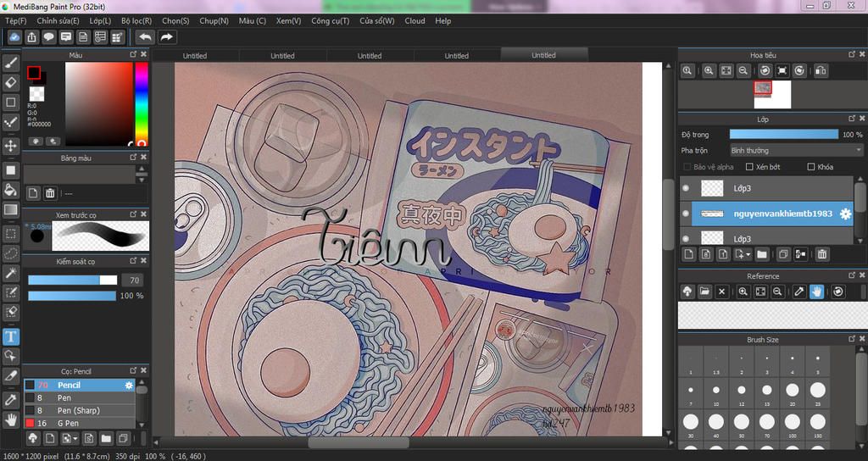This screenshot has width=868, height=461.
Task: Click the rainbow hue bar
Action: [142, 103]
